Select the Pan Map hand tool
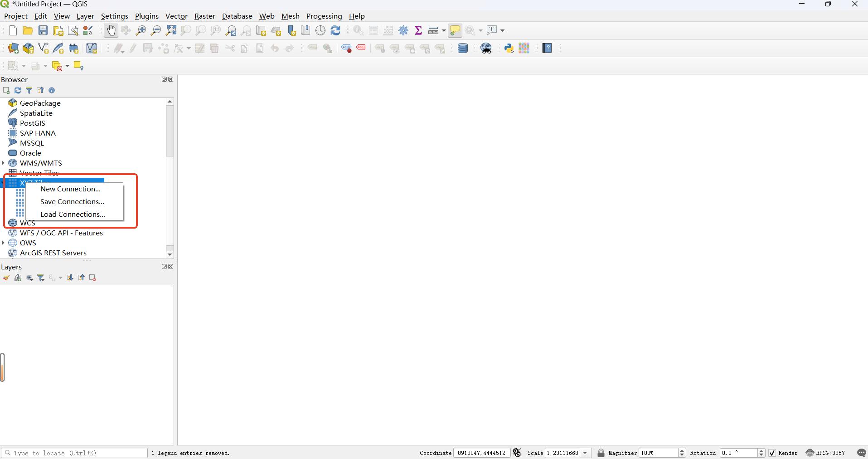 point(111,30)
